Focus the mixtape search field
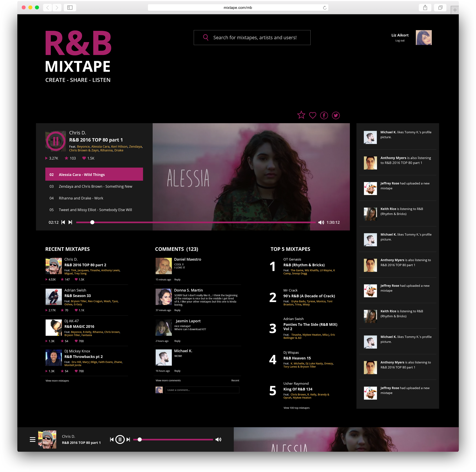 pos(252,37)
